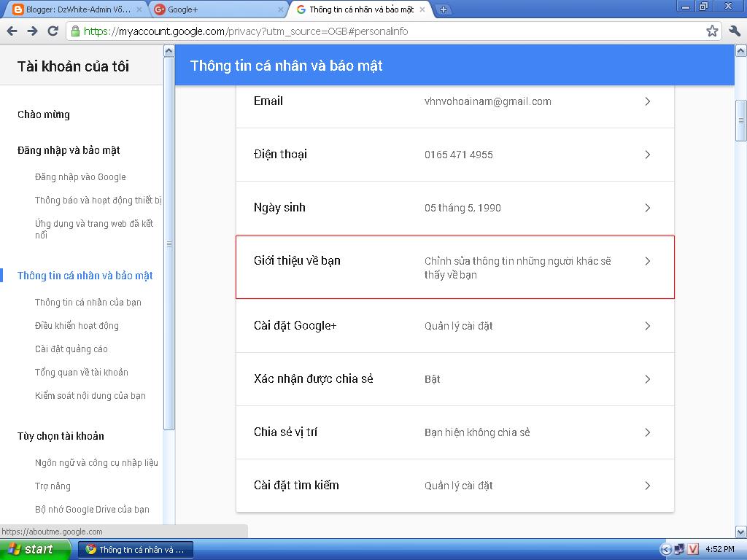Open Chào mừng in the sidebar
This screenshot has height=560, width=747.
click(44, 114)
